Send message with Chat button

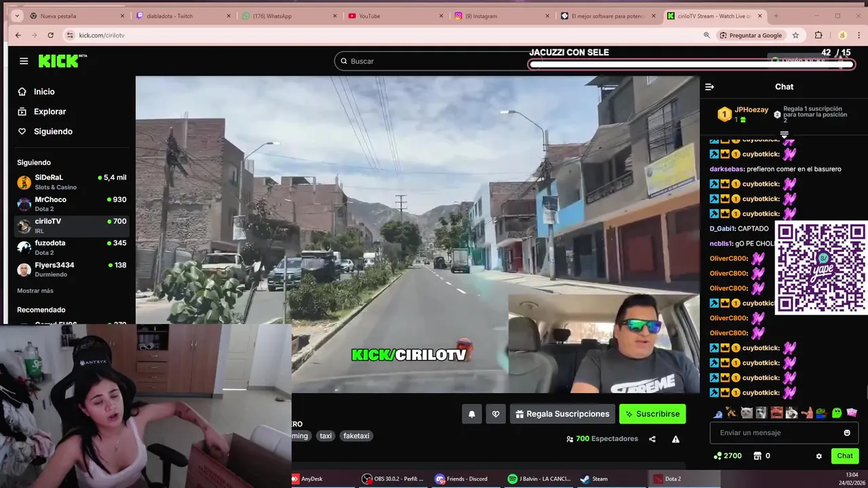[845, 456]
